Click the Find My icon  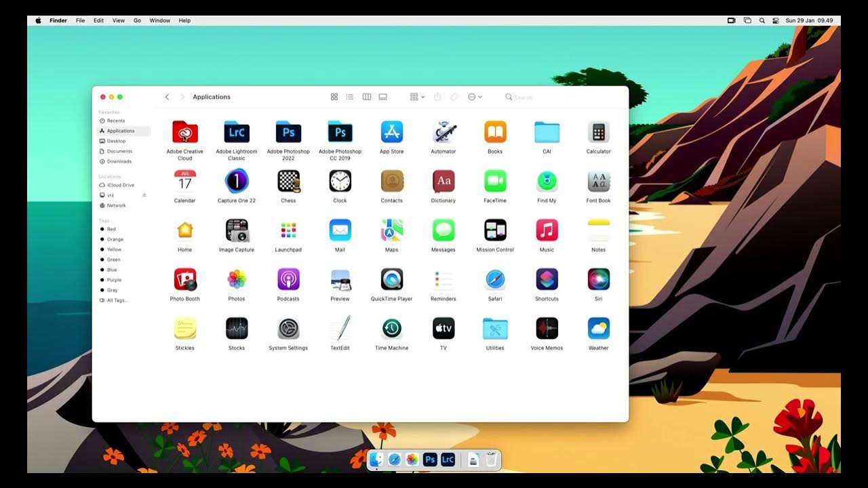coord(547,181)
